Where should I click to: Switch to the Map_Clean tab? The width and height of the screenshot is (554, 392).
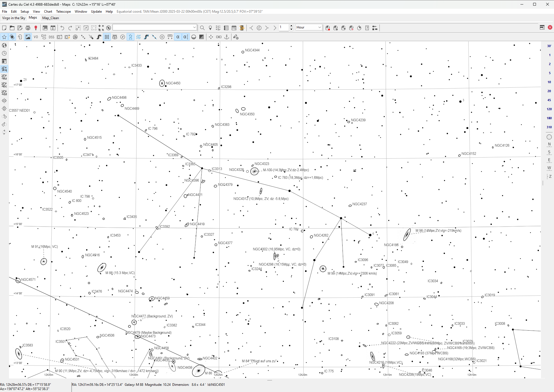pyautogui.click(x=50, y=18)
